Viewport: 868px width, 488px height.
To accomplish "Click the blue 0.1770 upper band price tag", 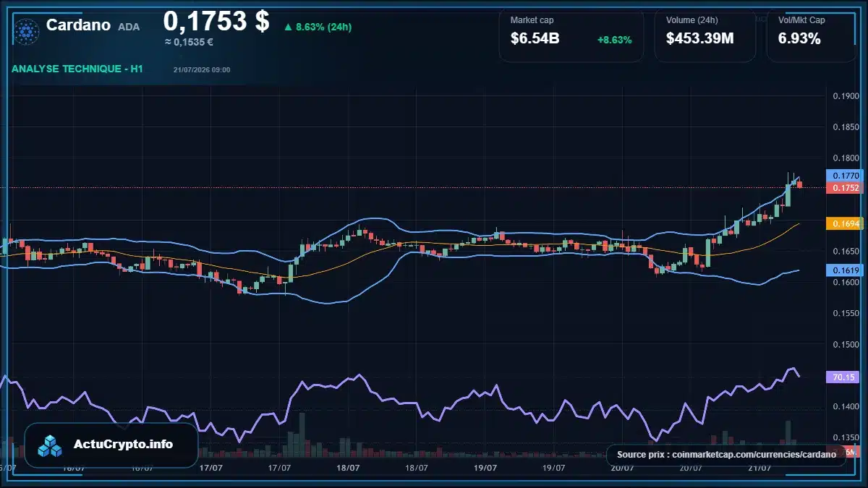I will [844, 175].
